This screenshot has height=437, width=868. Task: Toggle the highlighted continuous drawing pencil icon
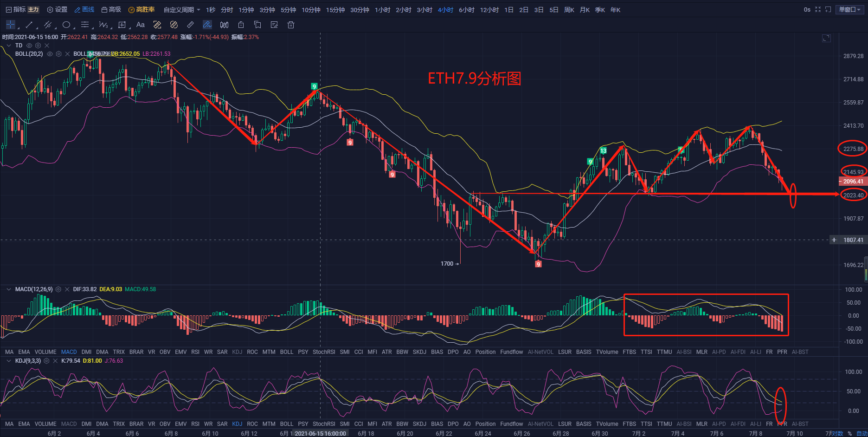tap(207, 25)
